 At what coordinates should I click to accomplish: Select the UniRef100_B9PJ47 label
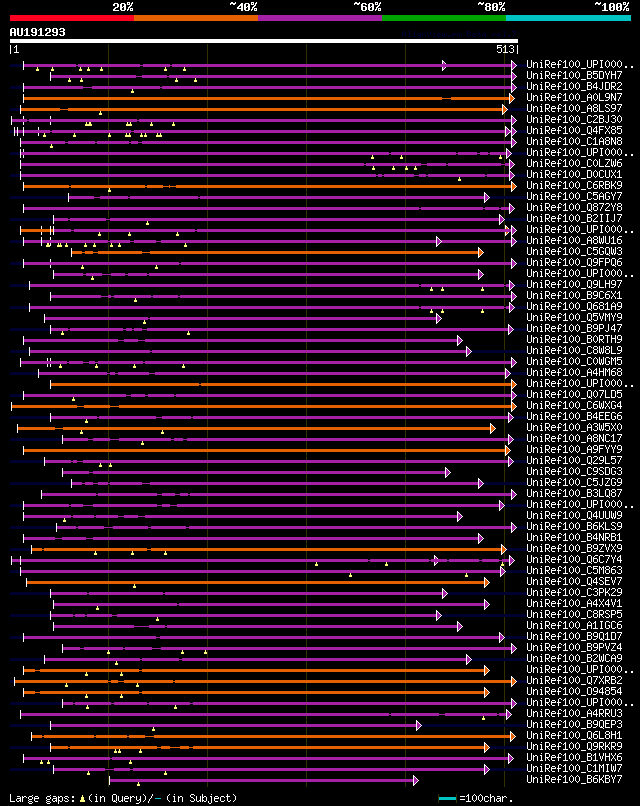click(574, 328)
